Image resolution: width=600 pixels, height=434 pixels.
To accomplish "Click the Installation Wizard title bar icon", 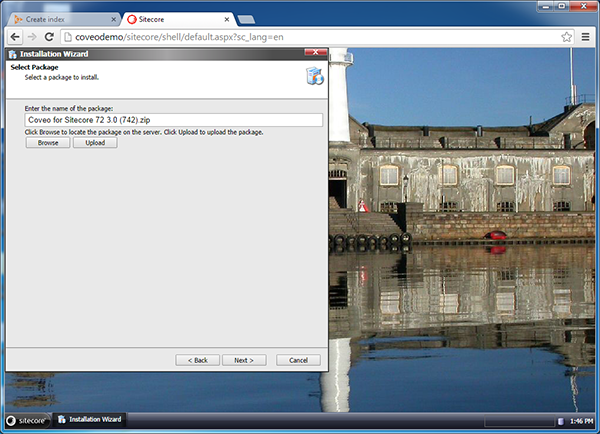I will (x=13, y=54).
